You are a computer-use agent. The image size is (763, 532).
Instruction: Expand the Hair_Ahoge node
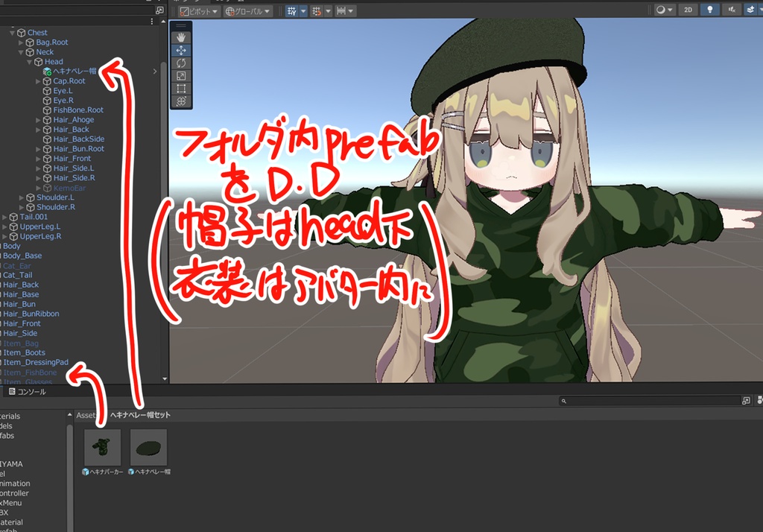click(38, 120)
